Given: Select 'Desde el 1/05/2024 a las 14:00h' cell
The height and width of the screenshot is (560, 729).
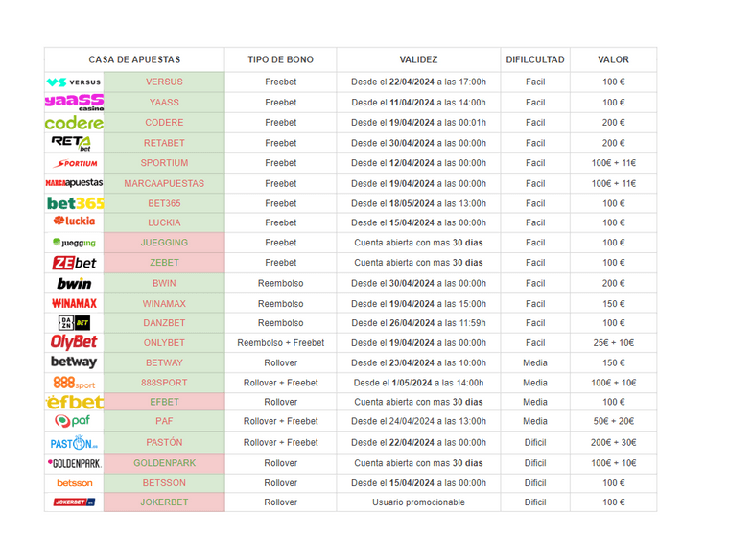Looking at the screenshot, I should (418, 383).
